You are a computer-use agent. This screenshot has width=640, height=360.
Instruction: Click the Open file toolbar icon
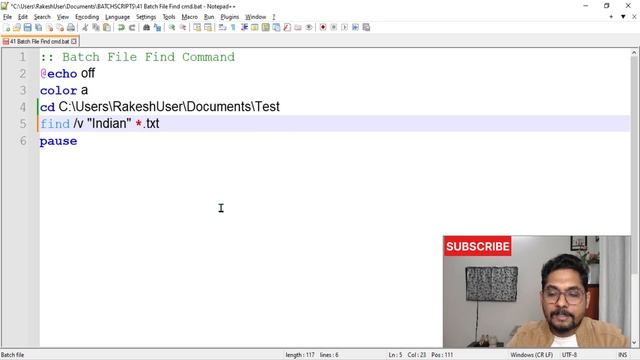tap(17, 27)
